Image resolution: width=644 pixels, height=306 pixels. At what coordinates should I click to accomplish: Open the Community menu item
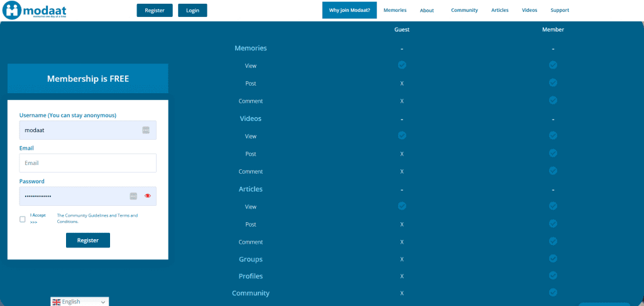click(464, 10)
